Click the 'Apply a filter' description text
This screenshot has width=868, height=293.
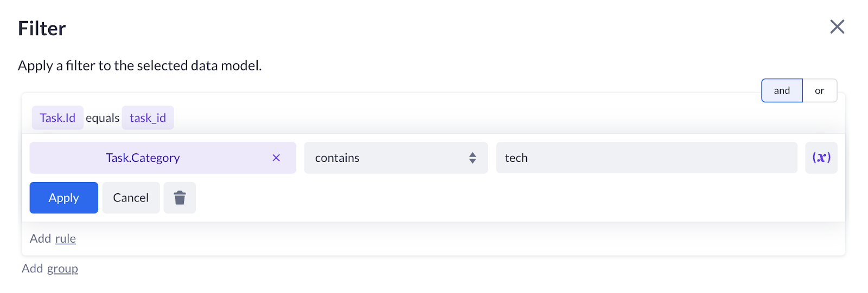[139, 66]
